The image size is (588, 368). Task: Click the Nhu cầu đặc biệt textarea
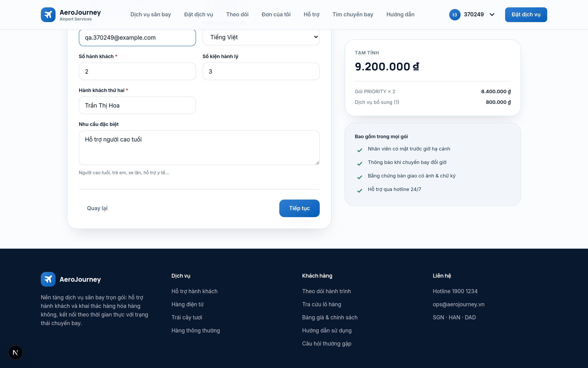[199, 148]
